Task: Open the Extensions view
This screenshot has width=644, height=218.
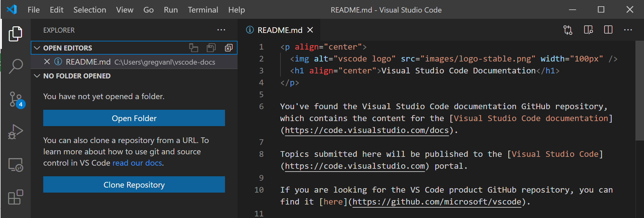Action: 15,197
